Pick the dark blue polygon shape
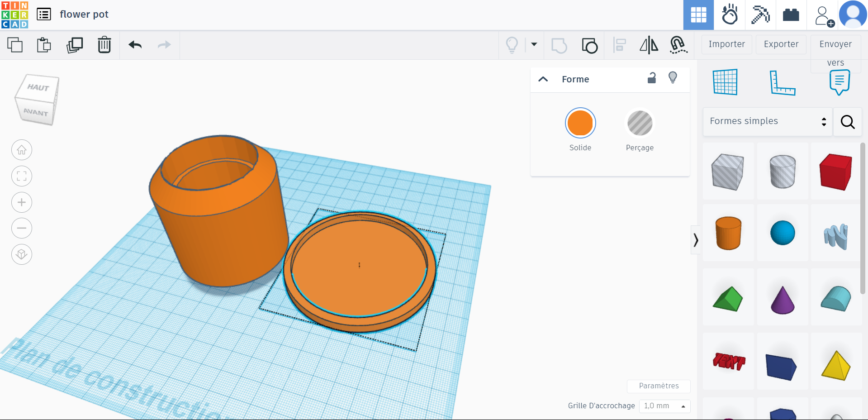868x420 pixels. tap(781, 367)
